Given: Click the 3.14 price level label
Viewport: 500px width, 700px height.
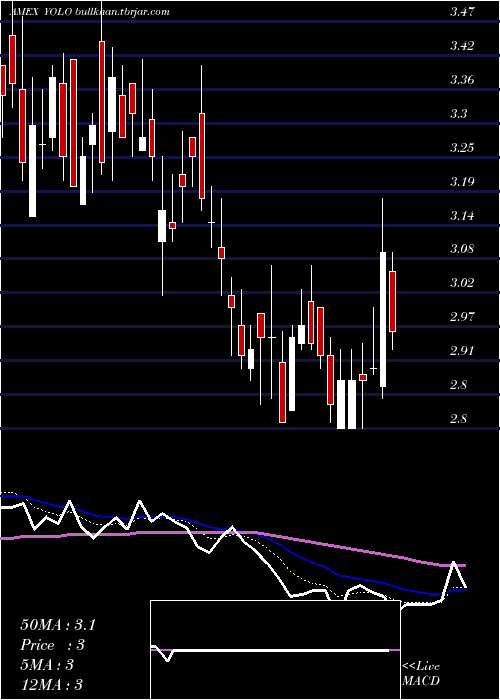Looking at the screenshot, I should point(462,216).
